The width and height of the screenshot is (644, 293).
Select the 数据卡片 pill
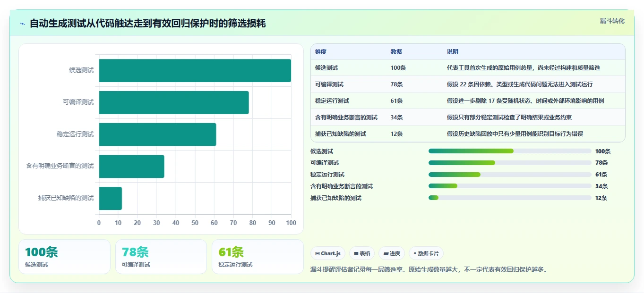pyautogui.click(x=426, y=253)
